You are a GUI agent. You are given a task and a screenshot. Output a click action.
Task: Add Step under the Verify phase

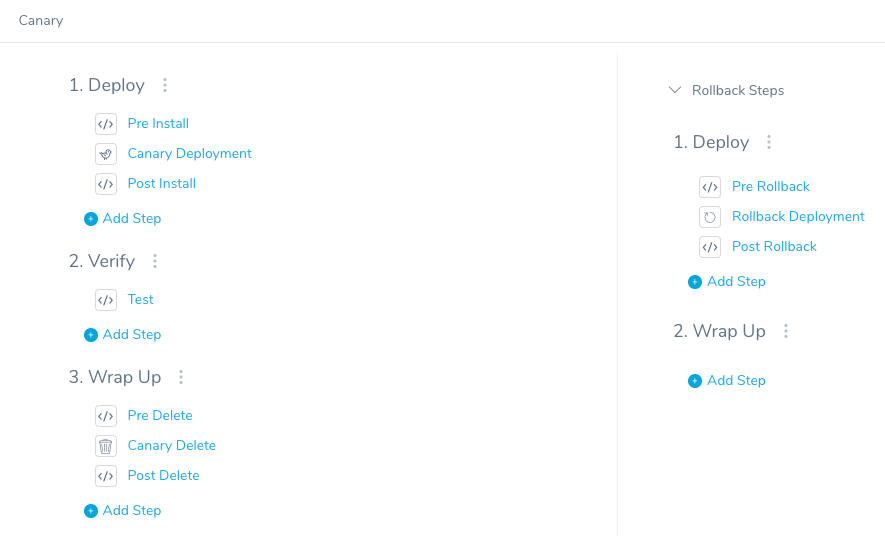pos(123,335)
